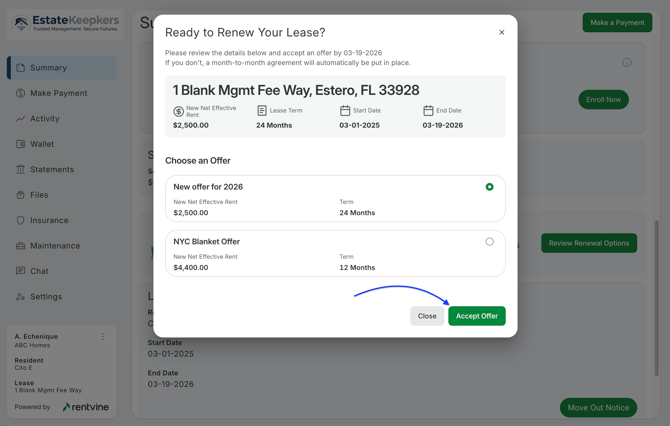This screenshot has width=670, height=426.
Task: Click the Maintenance icon in sidebar
Action: tap(20, 246)
